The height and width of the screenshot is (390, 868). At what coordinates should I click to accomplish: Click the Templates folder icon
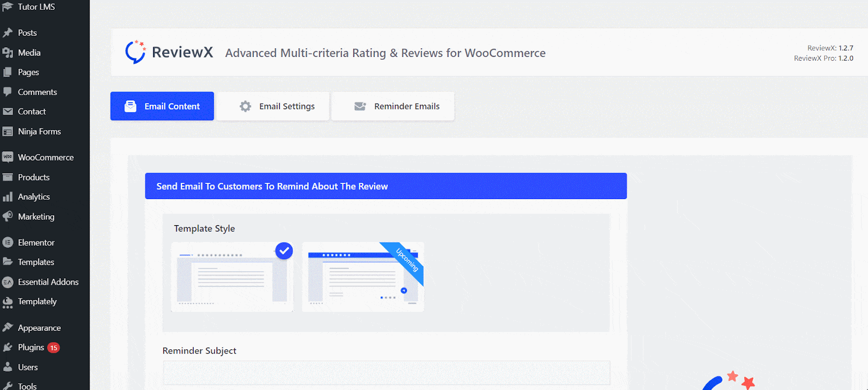coord(8,262)
